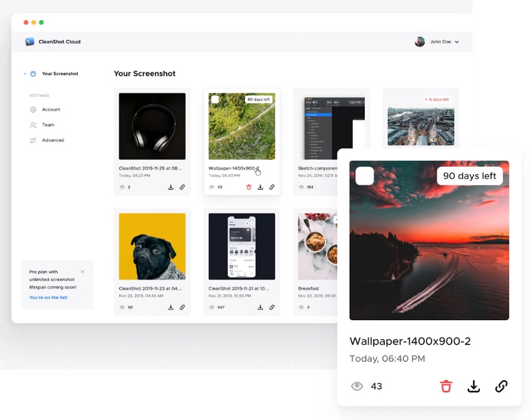The width and height of the screenshot is (531, 420).
Task: Click the eye views icon on enlarged card
Action: (x=357, y=386)
